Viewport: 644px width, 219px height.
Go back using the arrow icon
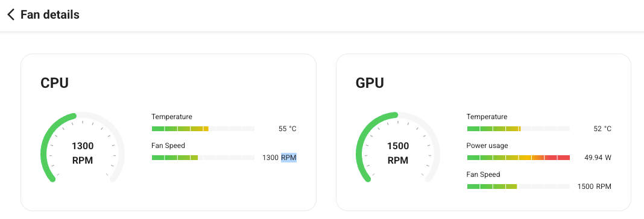pos(11,15)
